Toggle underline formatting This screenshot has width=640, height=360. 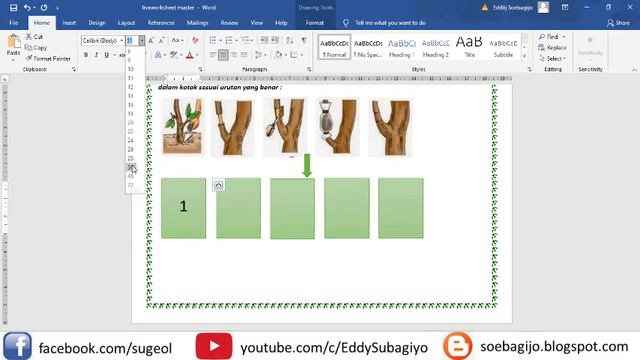pyautogui.click(x=107, y=55)
